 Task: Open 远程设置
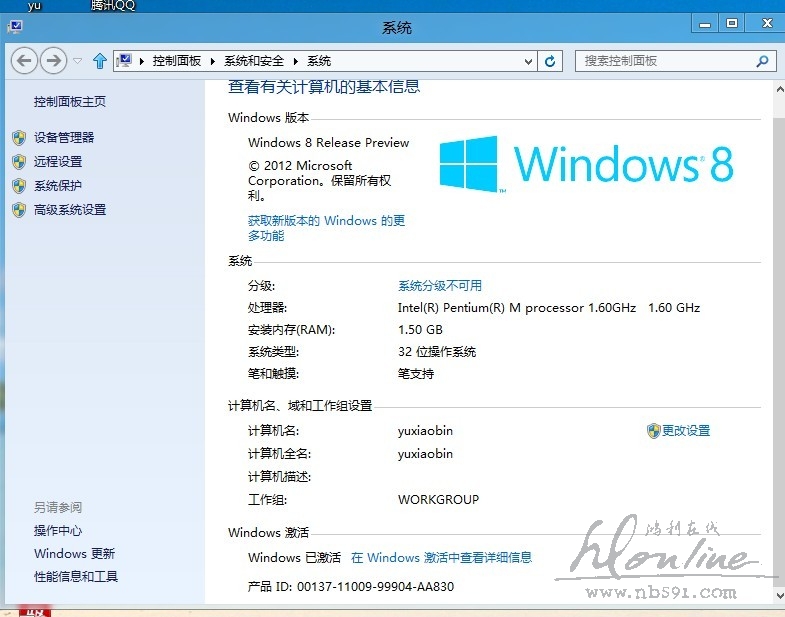coord(58,161)
